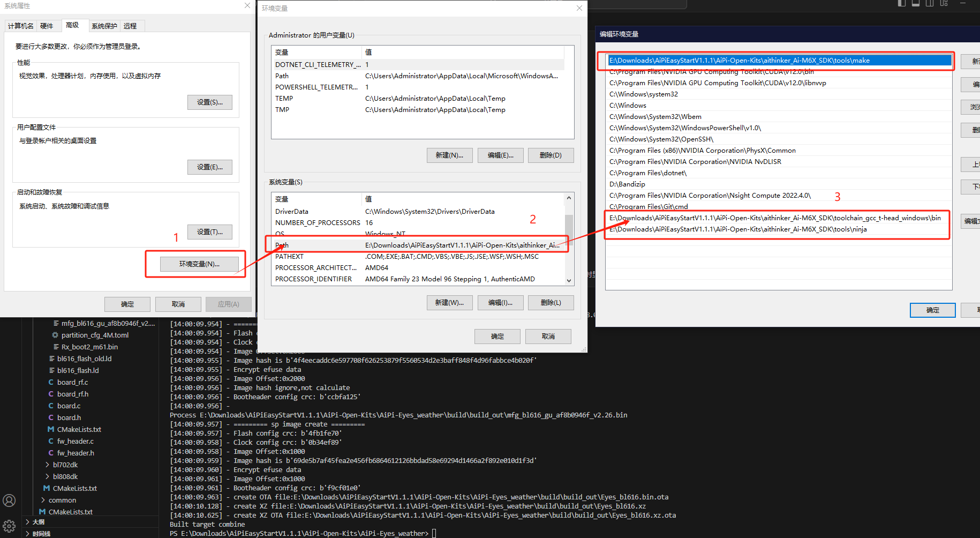Select the C:\Windows\system32 path entry
The width and height of the screenshot is (980, 538).
(779, 94)
